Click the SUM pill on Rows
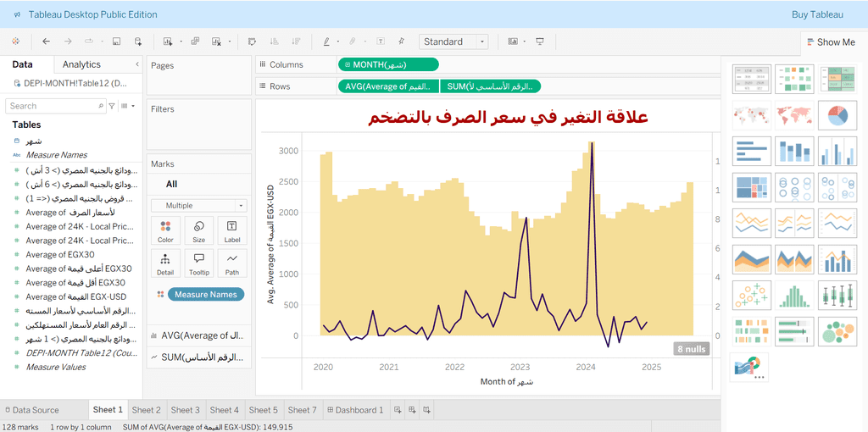The image size is (868, 432). pos(491,86)
